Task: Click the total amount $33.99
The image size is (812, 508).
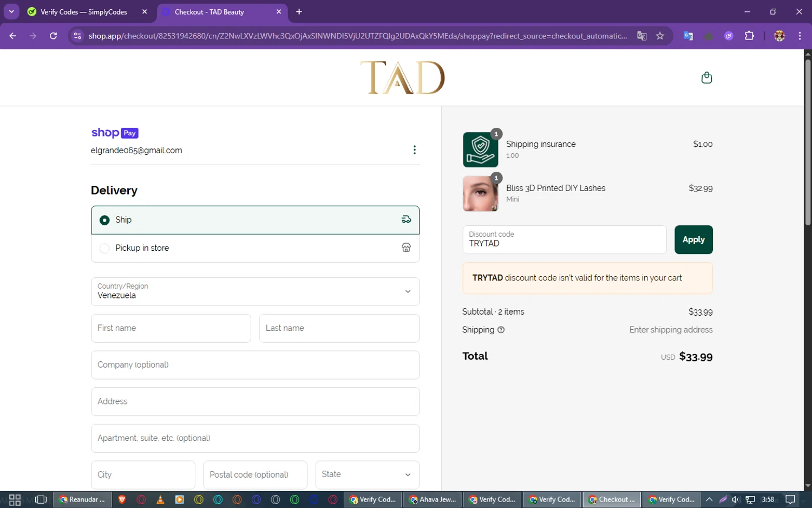Action: point(696,356)
